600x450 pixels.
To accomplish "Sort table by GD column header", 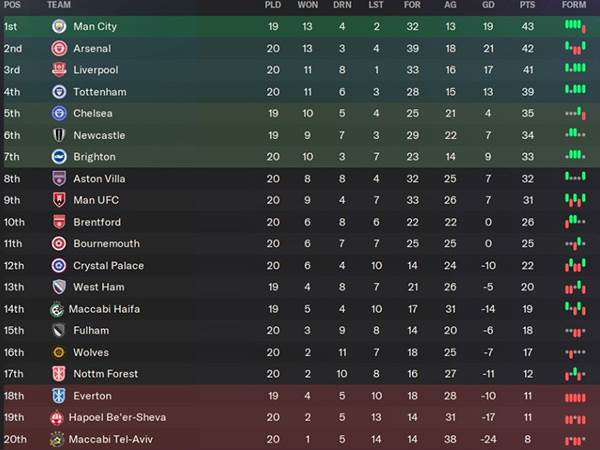I will [487, 5].
